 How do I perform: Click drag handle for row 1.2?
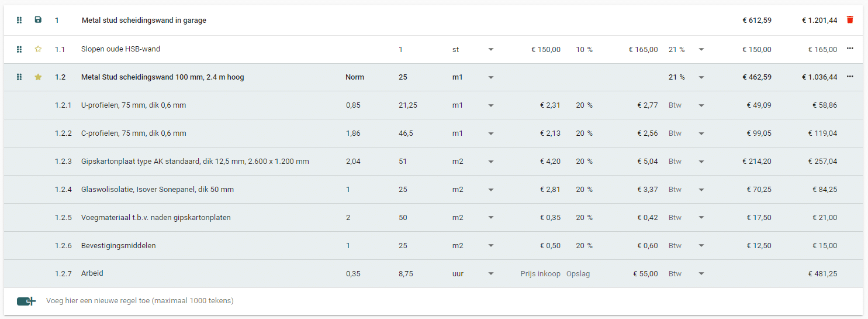(x=19, y=77)
